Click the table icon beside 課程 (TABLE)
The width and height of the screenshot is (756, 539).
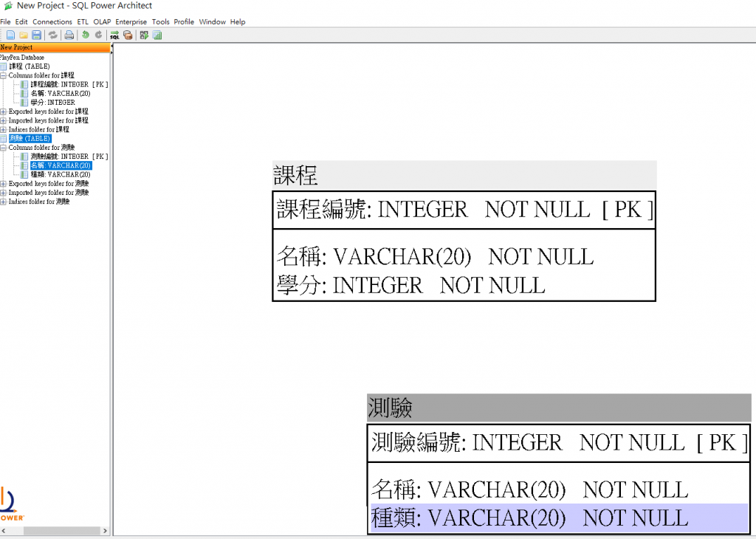click(x=4, y=66)
